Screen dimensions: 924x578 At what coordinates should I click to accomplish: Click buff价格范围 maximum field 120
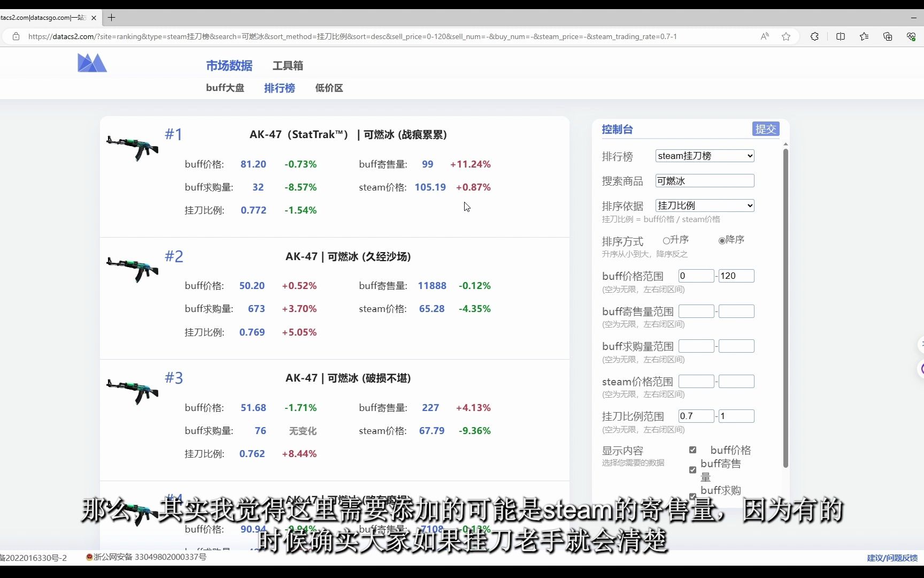[x=736, y=276]
